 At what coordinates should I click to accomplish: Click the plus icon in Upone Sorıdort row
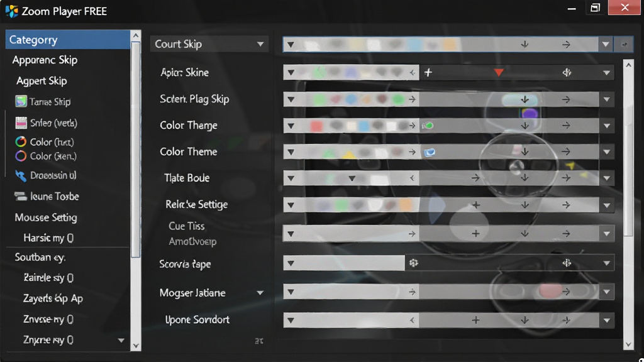coord(475,320)
